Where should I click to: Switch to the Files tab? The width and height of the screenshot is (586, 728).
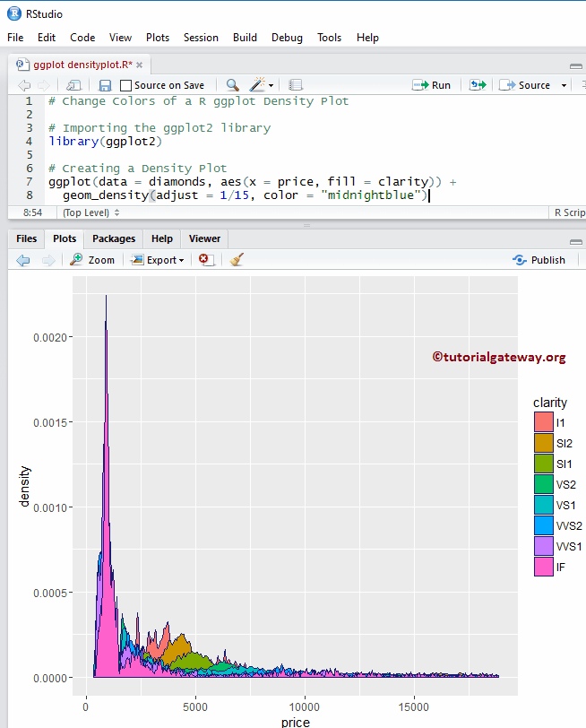point(27,238)
